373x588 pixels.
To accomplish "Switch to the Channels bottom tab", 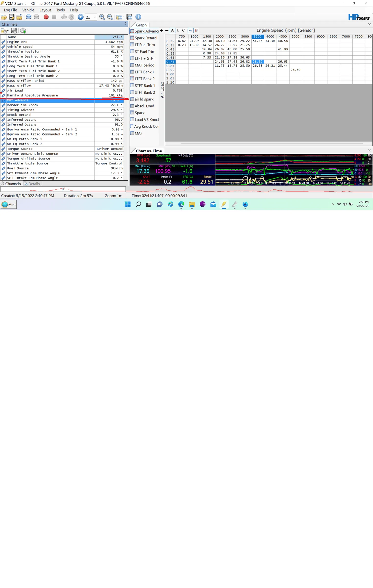I will click(x=11, y=184).
